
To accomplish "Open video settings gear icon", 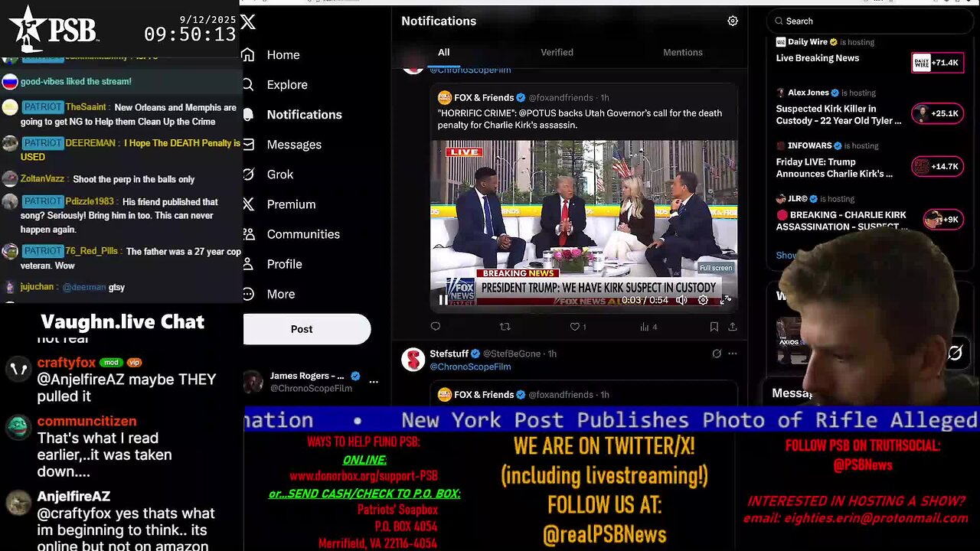I will 703,301.
